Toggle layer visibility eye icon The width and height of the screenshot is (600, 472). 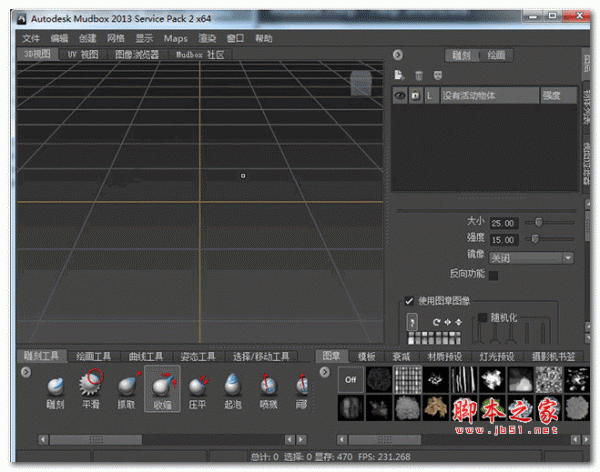pos(399,96)
